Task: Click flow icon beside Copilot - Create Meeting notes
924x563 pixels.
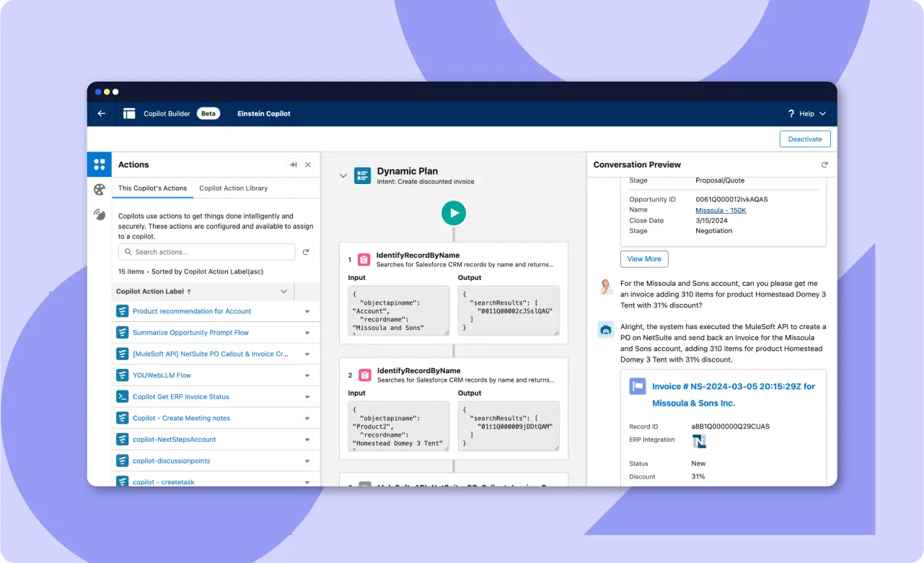Action: [122, 418]
